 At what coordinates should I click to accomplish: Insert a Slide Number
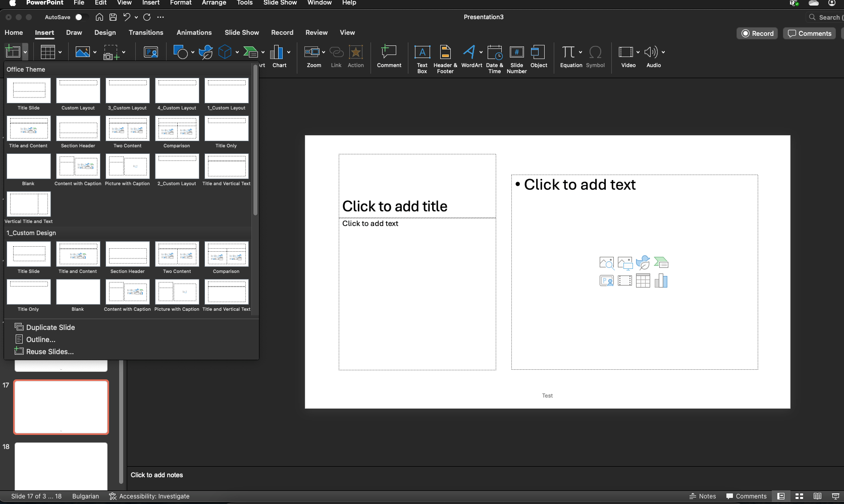pyautogui.click(x=516, y=58)
